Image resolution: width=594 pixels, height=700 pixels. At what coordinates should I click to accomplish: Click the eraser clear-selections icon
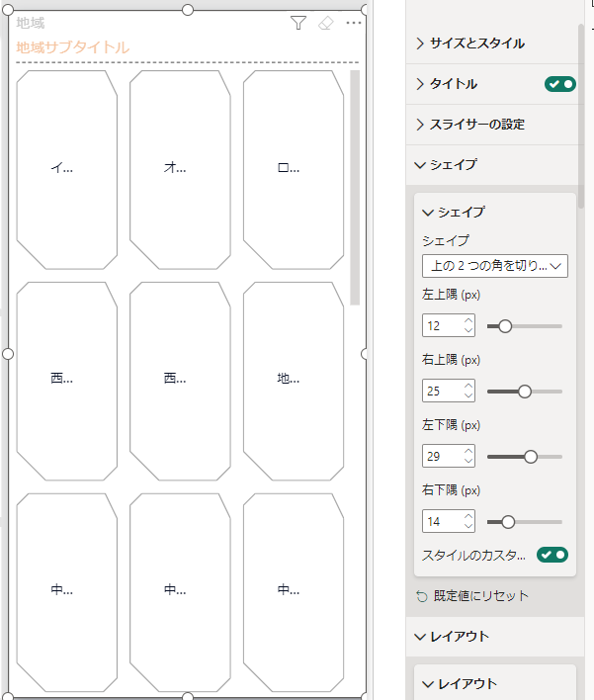(326, 23)
